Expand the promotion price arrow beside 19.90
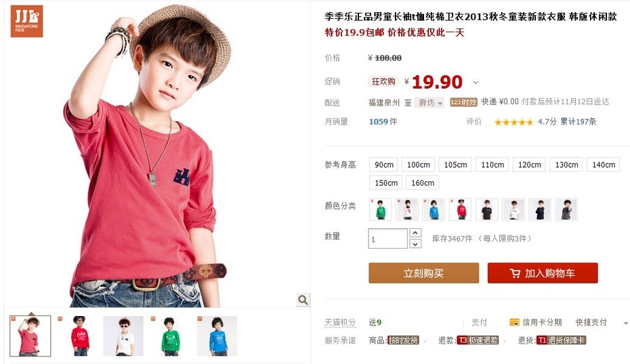Viewport: 630px width, 364px height. coord(476,83)
